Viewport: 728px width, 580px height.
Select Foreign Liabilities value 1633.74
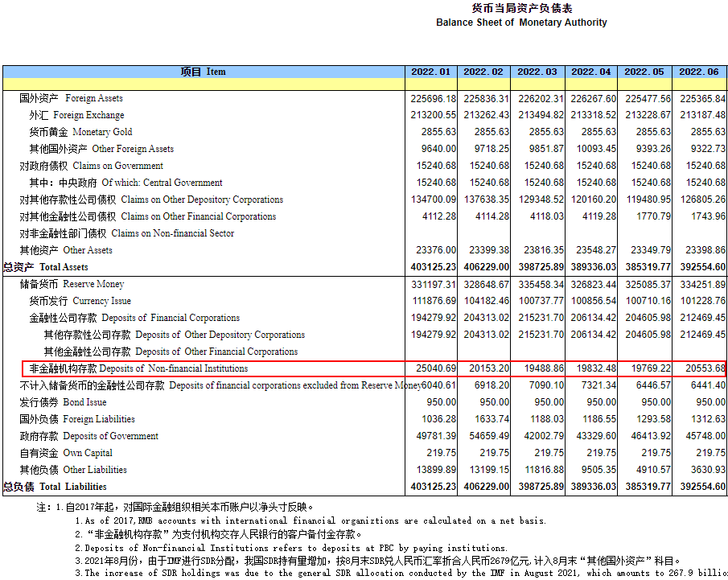coord(492,419)
